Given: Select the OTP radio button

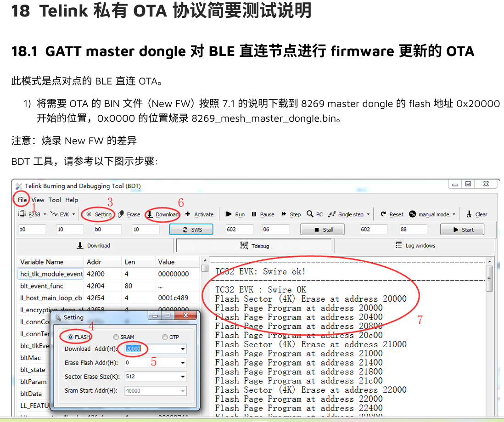Looking at the screenshot, I should pos(165,337).
